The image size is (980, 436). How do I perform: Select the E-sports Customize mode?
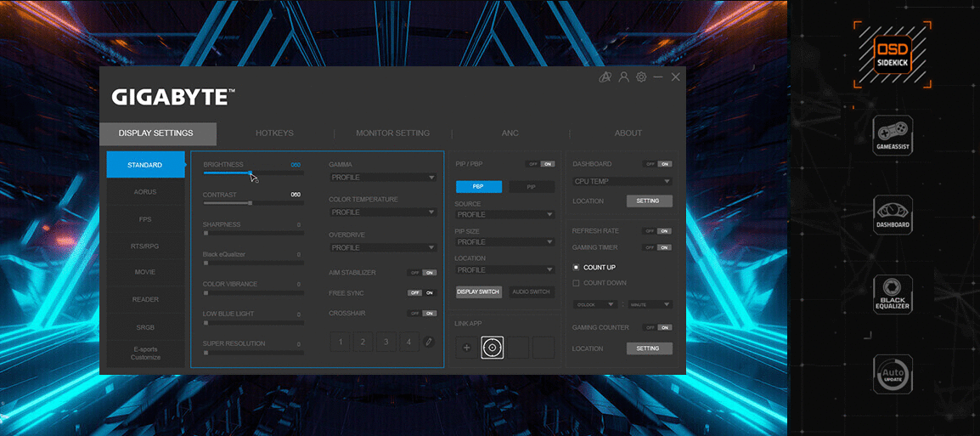click(145, 354)
